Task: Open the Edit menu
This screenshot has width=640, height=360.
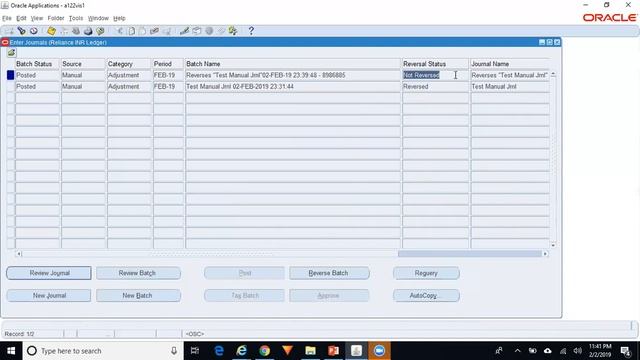Action: [21, 18]
